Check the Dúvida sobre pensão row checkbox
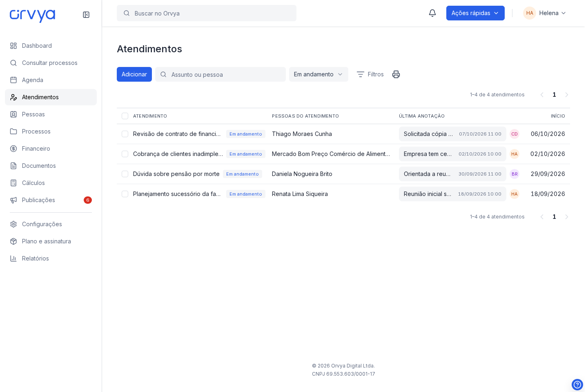 pos(125,174)
